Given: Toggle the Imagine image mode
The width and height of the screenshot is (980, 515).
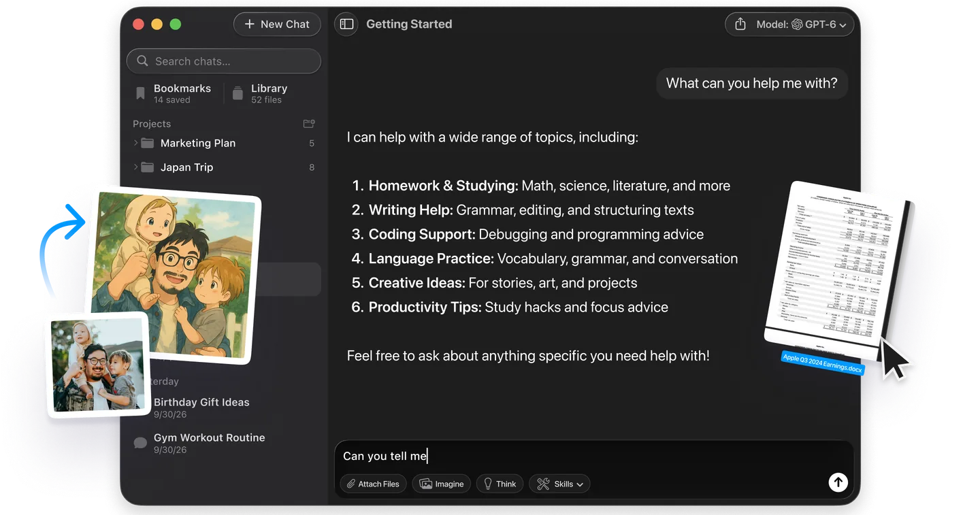Looking at the screenshot, I should pos(442,484).
